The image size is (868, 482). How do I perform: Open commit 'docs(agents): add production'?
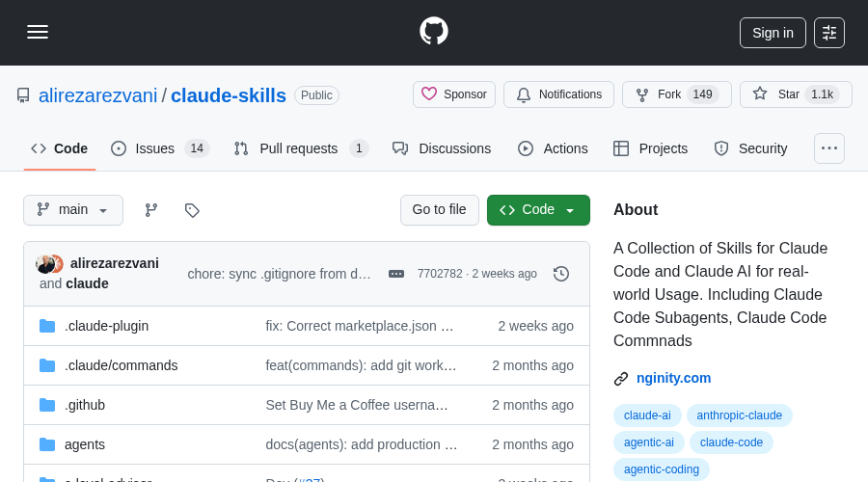(x=361, y=445)
